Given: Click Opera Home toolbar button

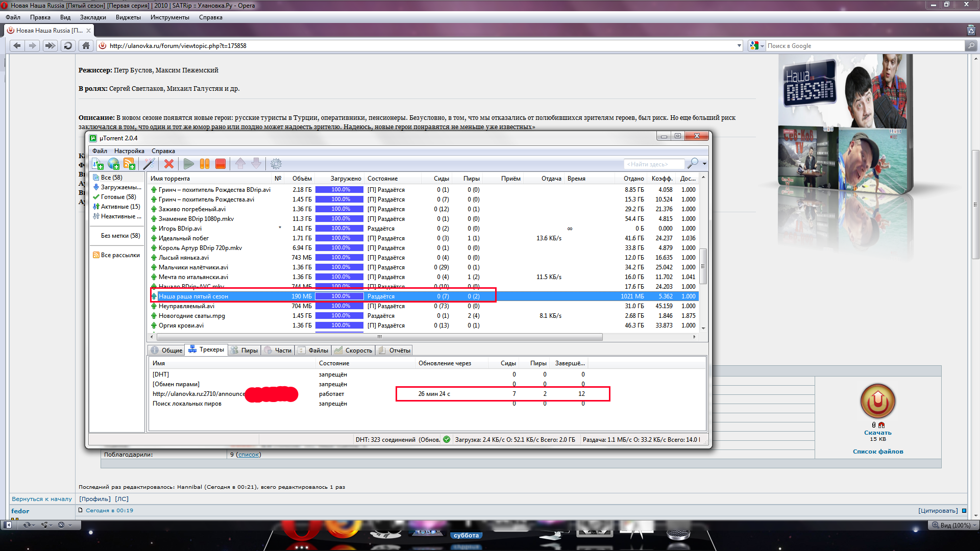Looking at the screenshot, I should [86, 46].
